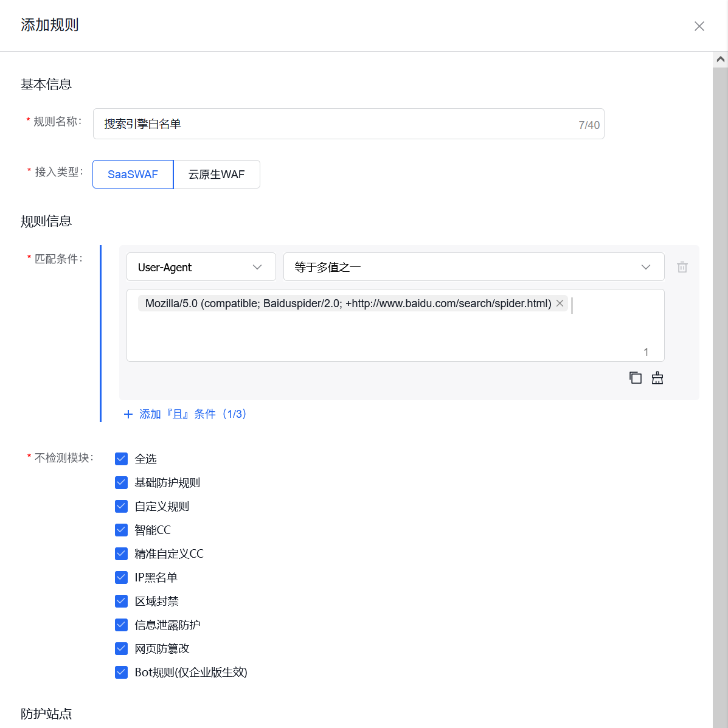Screen dimensions: 728x728
Task: Disable the 基础防护规则 module
Action: point(121,482)
